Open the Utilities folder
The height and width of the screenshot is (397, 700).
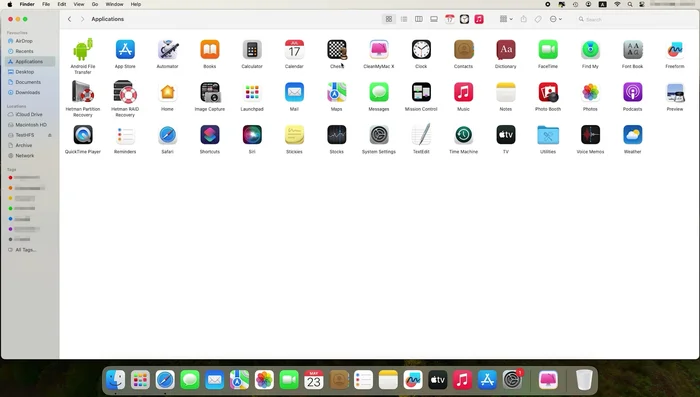(548, 135)
